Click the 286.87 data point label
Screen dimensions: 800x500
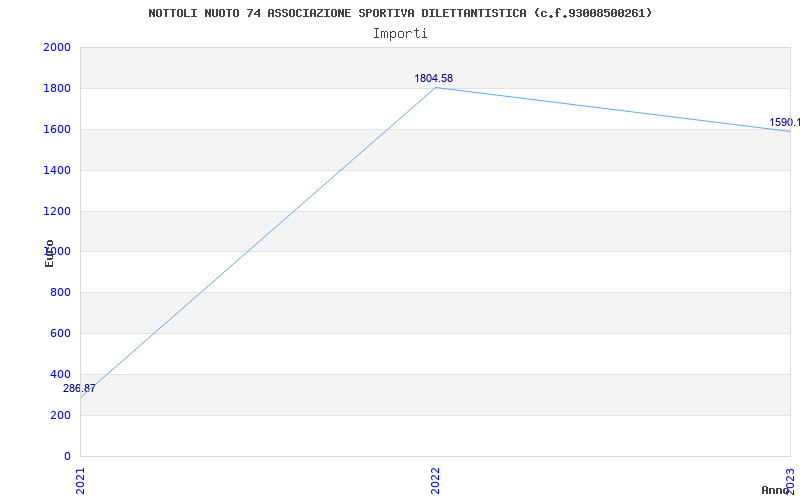pos(79,389)
